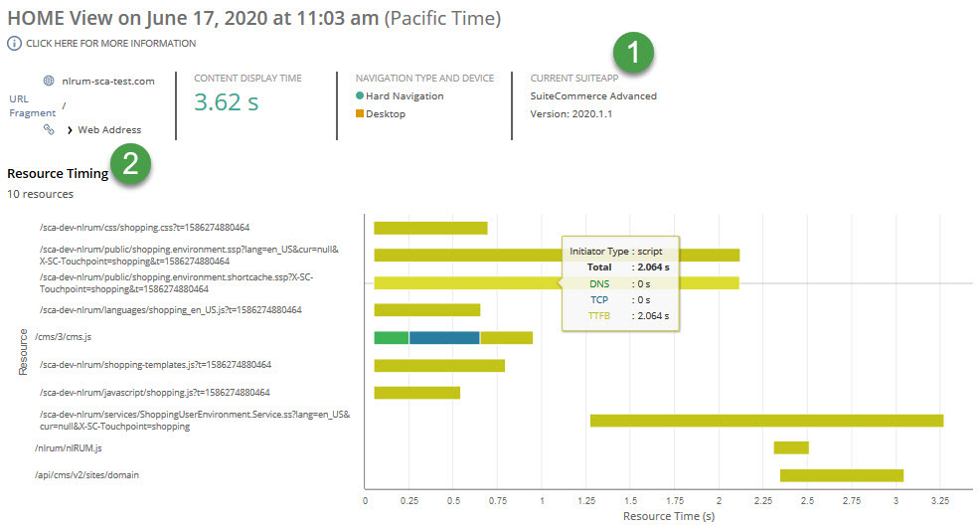Image resolution: width=980 pixels, height=529 pixels.
Task: Click the 3.25 x-axis tick label
Action: (940, 501)
